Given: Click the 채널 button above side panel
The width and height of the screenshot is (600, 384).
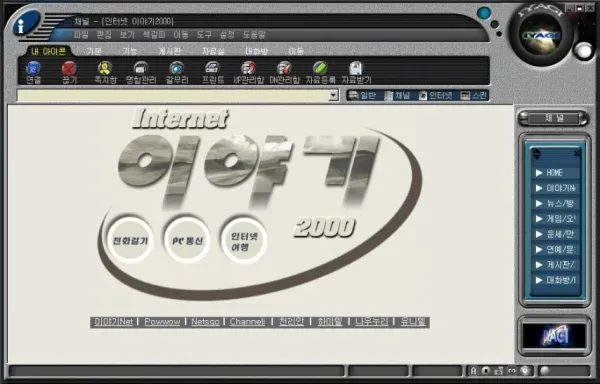Looking at the screenshot, I should coord(553,118).
